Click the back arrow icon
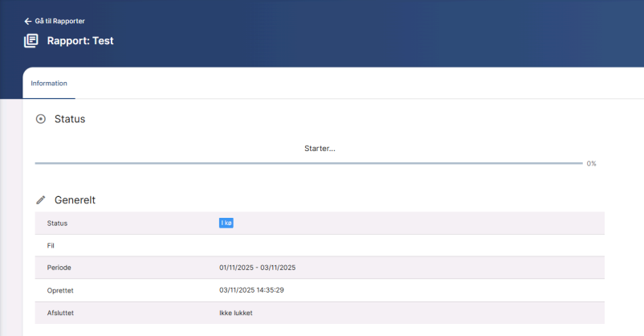Screen dimensions: 644x336 tap(28, 21)
